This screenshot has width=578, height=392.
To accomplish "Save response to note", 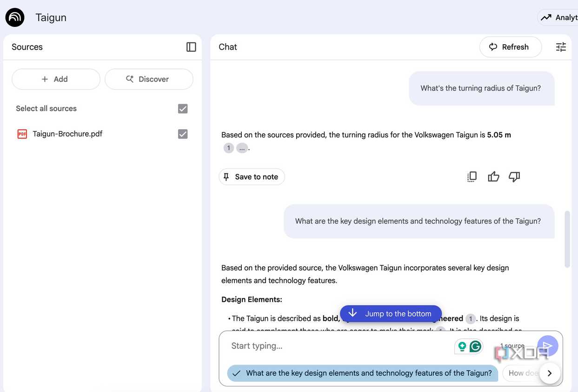I will pyautogui.click(x=252, y=176).
